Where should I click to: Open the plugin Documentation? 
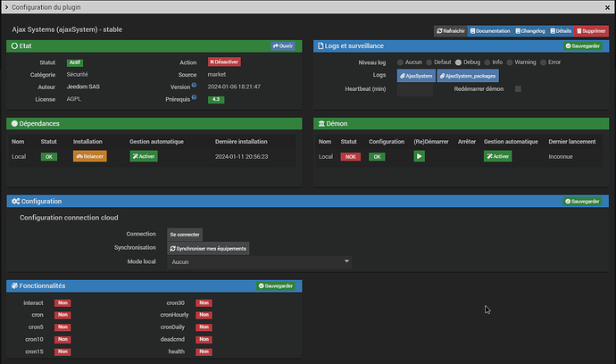[490, 31]
